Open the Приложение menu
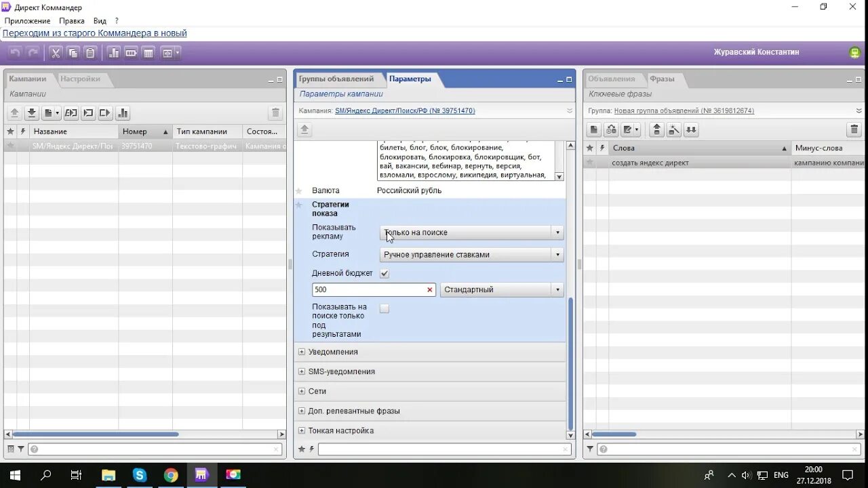This screenshot has height=488, width=868. point(27,21)
